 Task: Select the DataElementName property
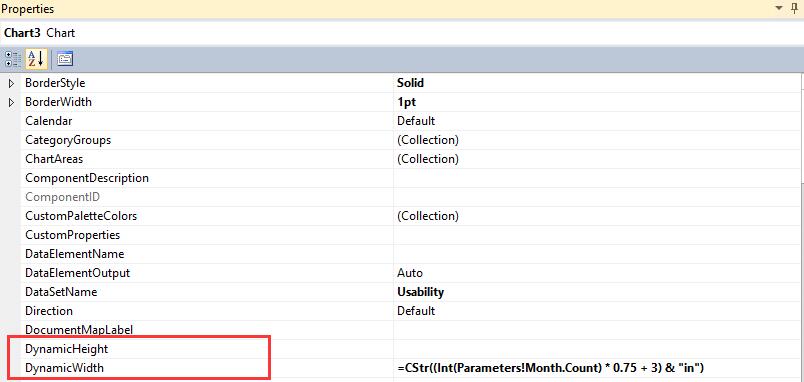(75, 254)
